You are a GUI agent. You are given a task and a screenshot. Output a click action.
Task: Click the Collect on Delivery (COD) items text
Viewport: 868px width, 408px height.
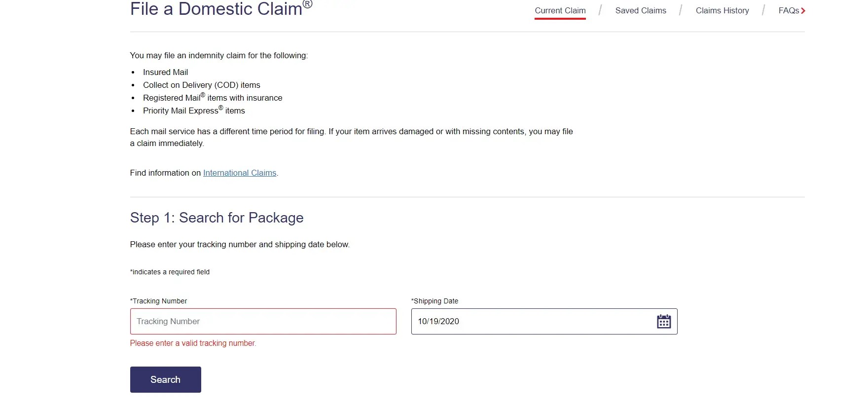coord(202,85)
